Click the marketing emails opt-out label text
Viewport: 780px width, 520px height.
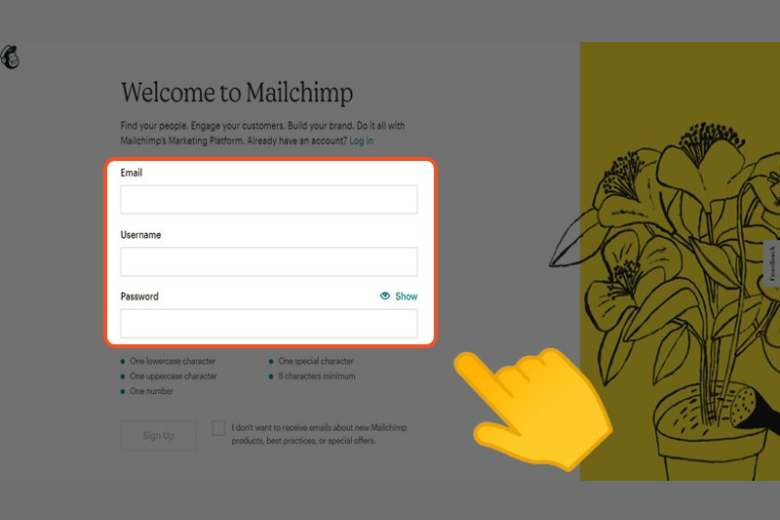tap(319, 434)
